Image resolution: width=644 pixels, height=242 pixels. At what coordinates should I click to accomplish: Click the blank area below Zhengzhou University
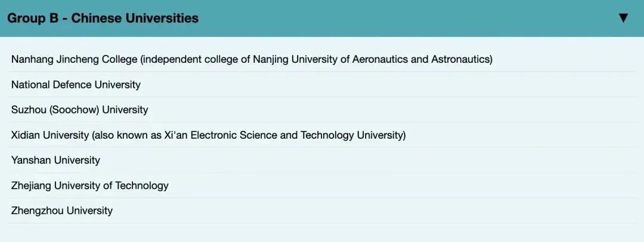click(322, 232)
